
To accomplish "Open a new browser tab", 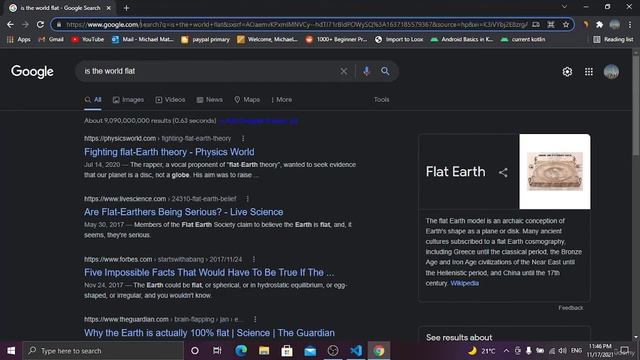I will pos(126,8).
